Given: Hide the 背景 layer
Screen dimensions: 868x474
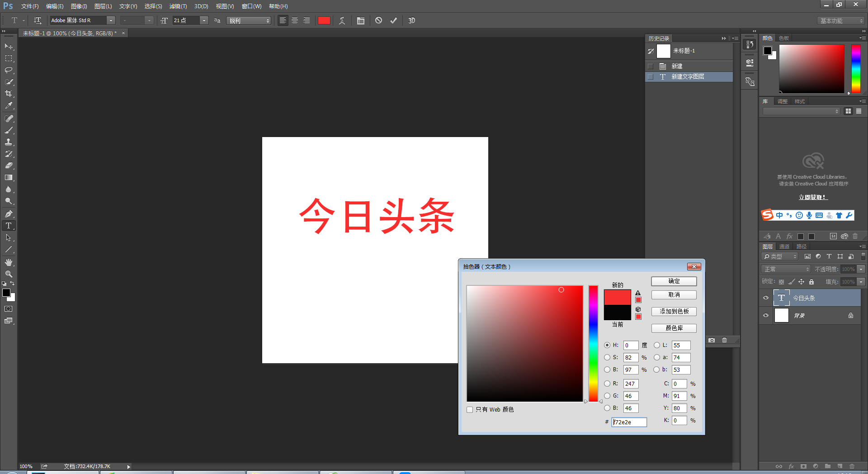Looking at the screenshot, I should [x=766, y=315].
